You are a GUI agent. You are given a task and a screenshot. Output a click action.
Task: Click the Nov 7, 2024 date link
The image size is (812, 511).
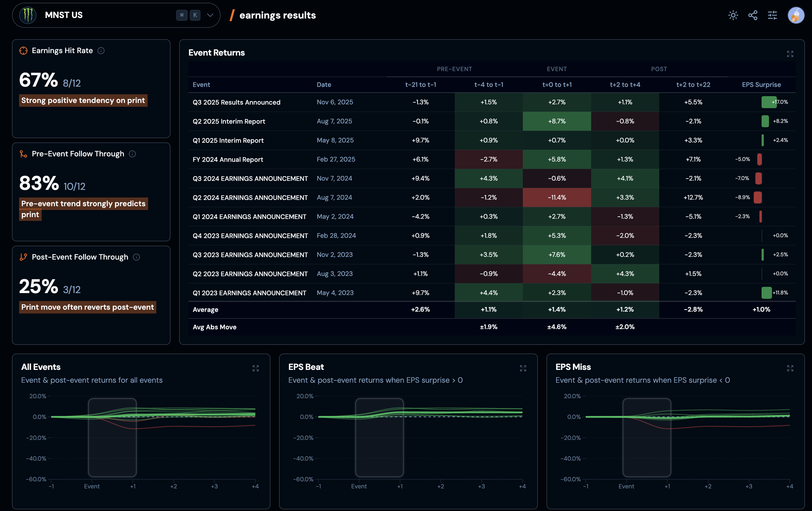click(334, 178)
